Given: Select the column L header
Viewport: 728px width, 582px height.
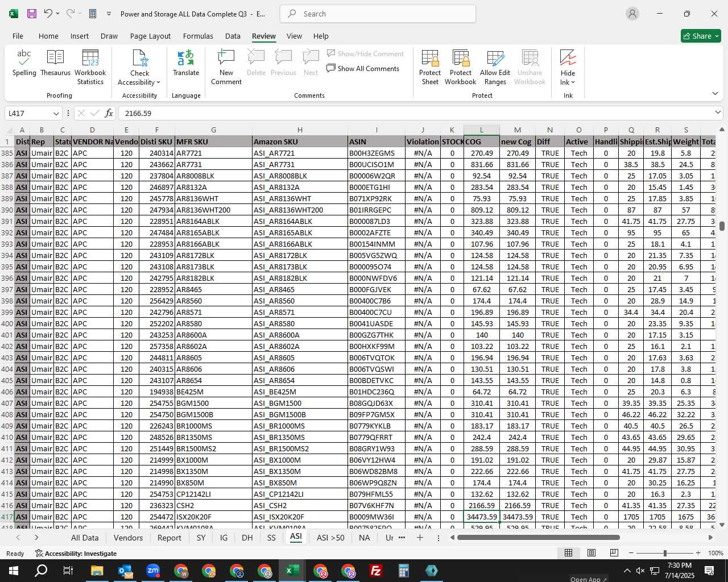Looking at the screenshot, I should click(x=482, y=130).
